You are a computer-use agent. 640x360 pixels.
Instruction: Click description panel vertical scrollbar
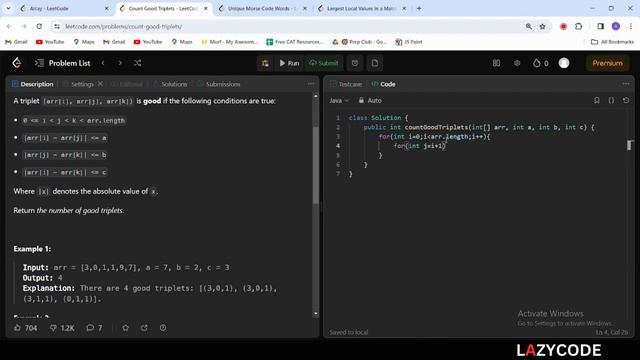(x=316, y=165)
